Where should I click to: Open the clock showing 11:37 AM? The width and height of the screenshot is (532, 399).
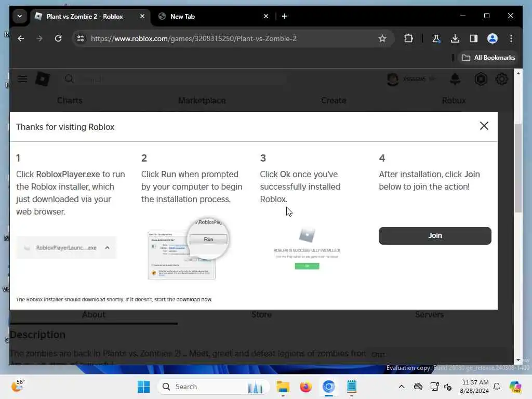(x=474, y=387)
